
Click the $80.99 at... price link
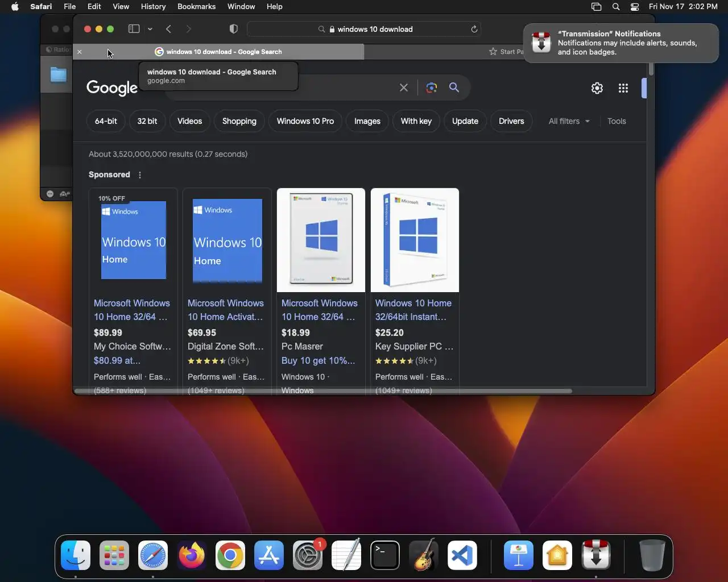click(117, 360)
